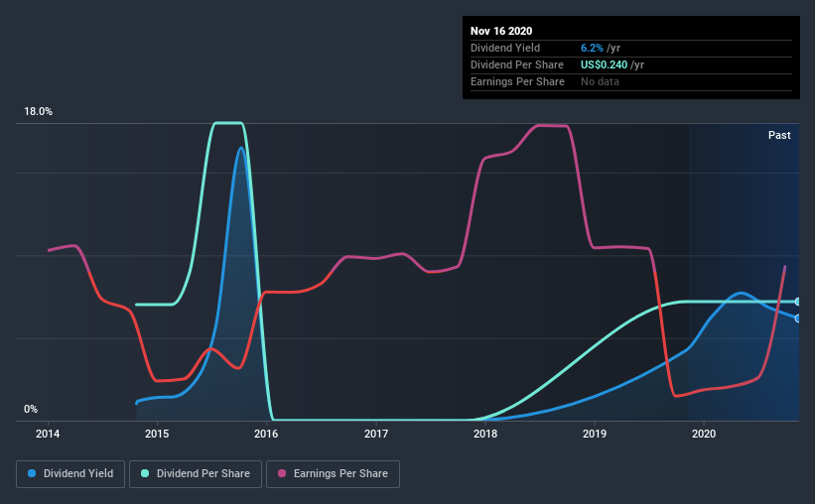Viewport: 815px width, 504px height.
Task: Select the 2015 x-axis label
Action: pyautogui.click(x=157, y=434)
